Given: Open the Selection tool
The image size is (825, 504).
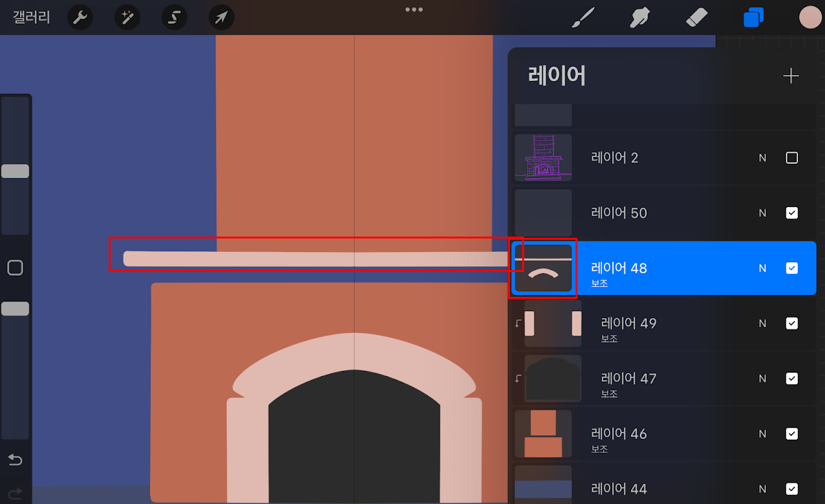Looking at the screenshot, I should pyautogui.click(x=174, y=17).
